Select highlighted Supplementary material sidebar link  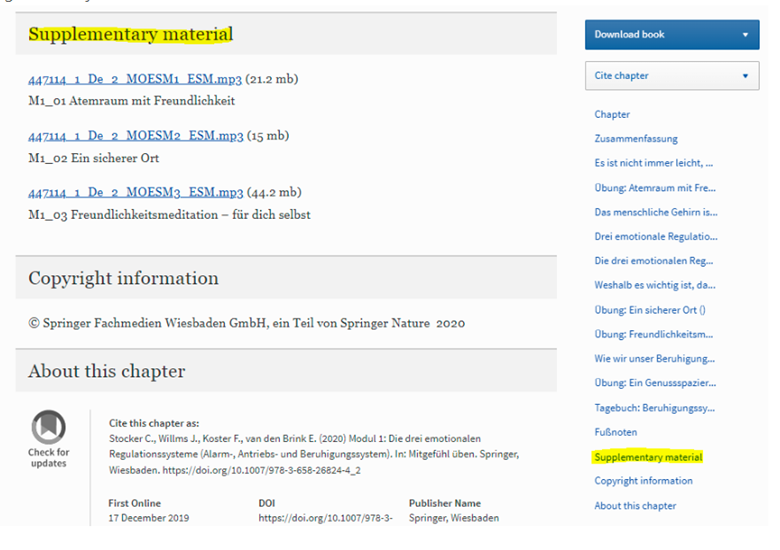648,457
